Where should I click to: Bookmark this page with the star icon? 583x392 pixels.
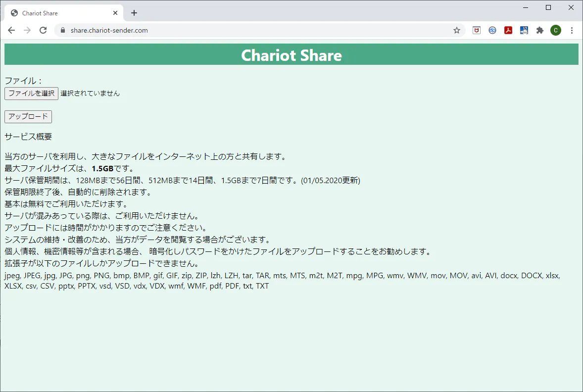point(456,30)
